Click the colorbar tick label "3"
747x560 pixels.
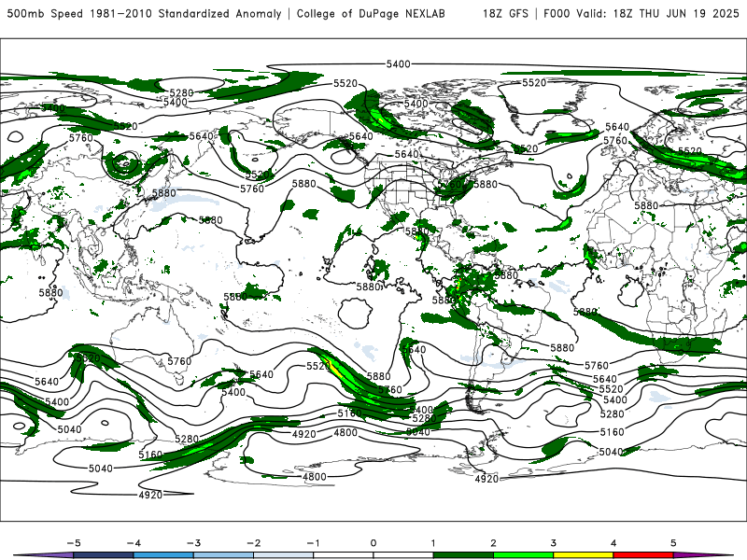coord(553,543)
